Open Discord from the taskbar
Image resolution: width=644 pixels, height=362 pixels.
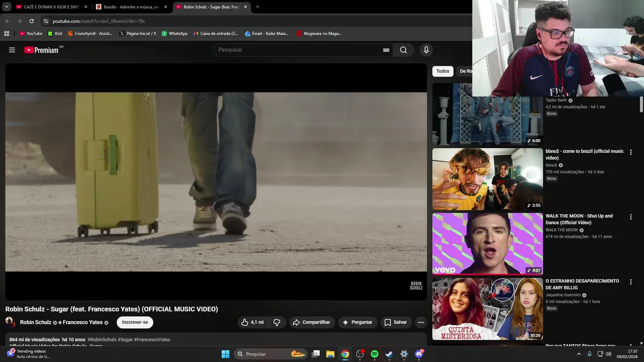pos(419,354)
